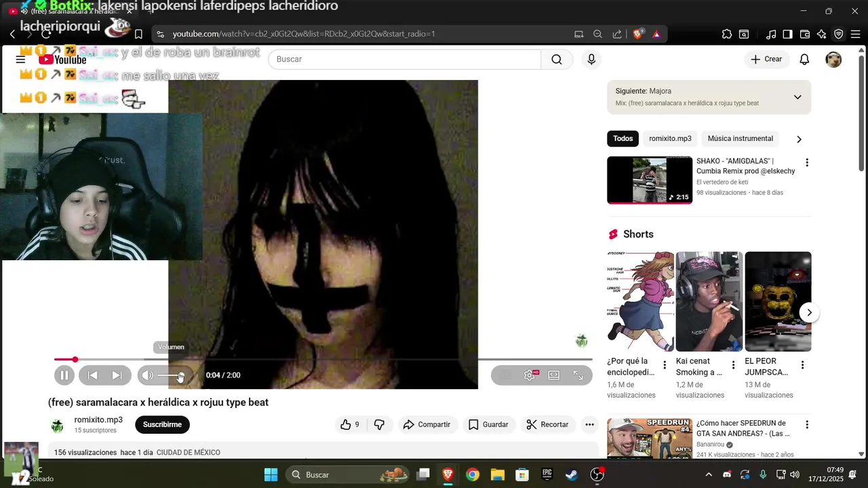Open Brave Leo AI sparkle icon
This screenshot has width=868, height=488.
coord(821,34)
